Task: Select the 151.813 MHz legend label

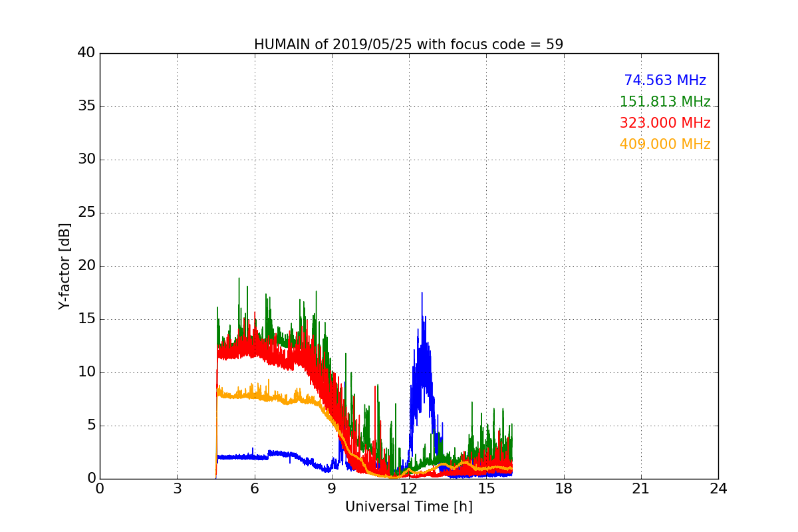Action: point(665,102)
